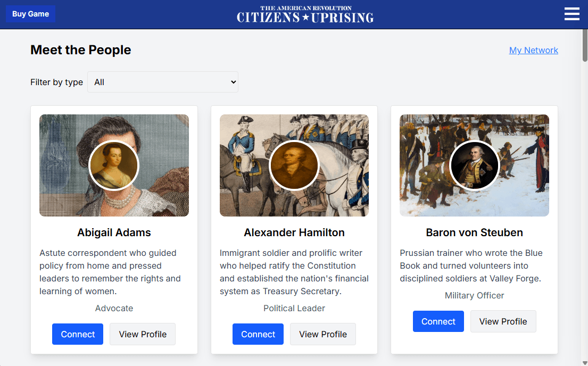Click the Citizens Uprising logo
588x366 pixels.
pyautogui.click(x=305, y=14)
